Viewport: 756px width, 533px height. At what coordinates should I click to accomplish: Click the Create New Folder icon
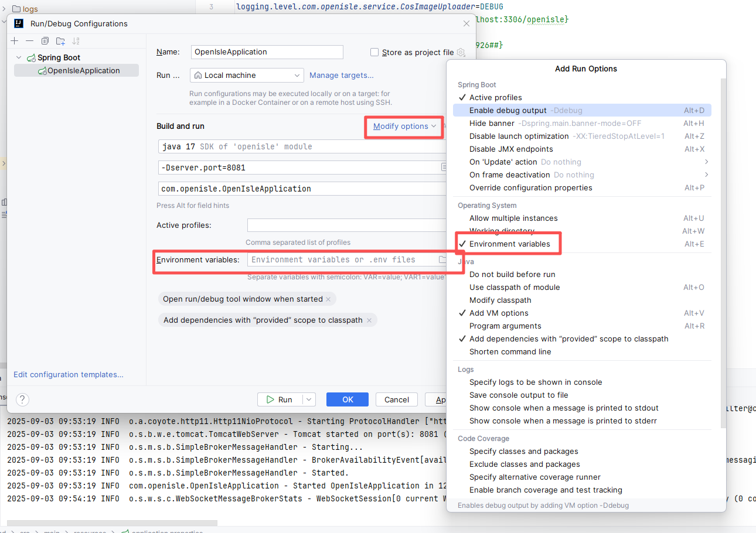pyautogui.click(x=60, y=41)
